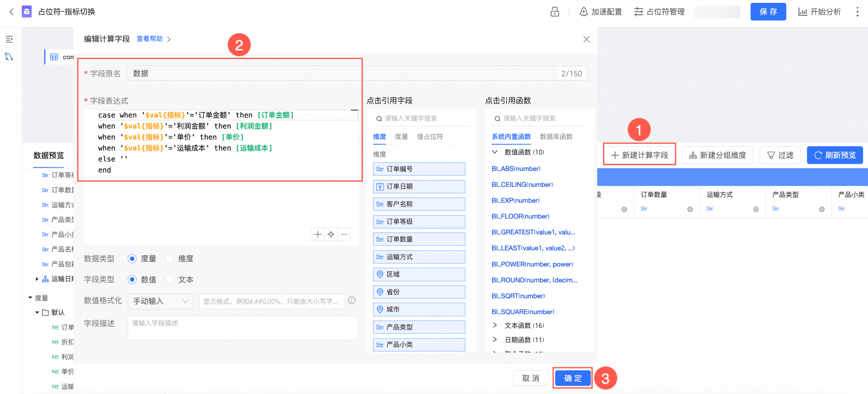Click gear icon in 产品类型 column
The height and width of the screenshot is (394, 868).
coord(822,209)
